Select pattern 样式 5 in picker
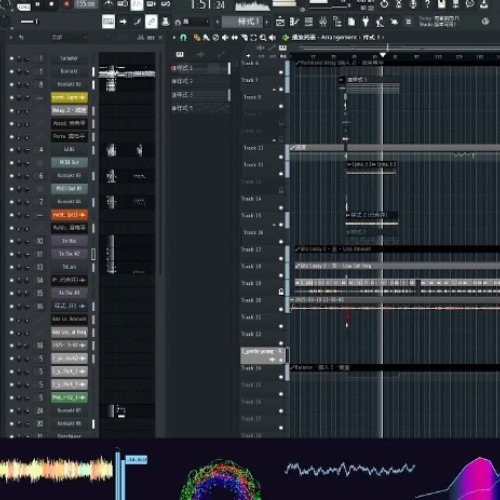The width and height of the screenshot is (500, 500). pos(200,108)
